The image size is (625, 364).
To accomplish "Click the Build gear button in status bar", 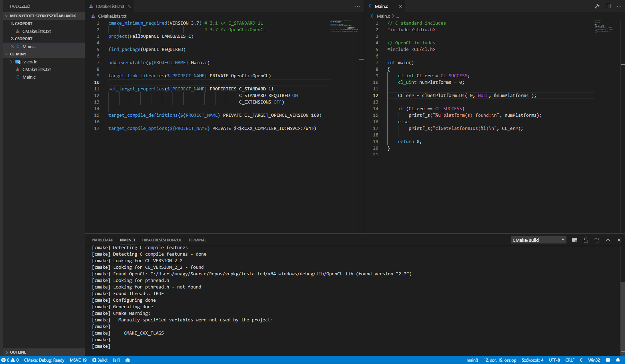I will 100,360.
